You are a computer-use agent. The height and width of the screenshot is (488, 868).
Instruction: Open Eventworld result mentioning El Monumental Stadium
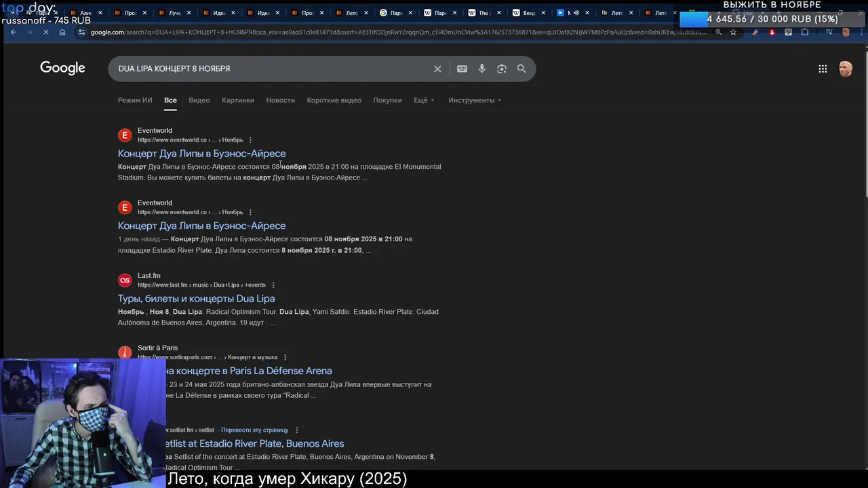click(x=201, y=153)
